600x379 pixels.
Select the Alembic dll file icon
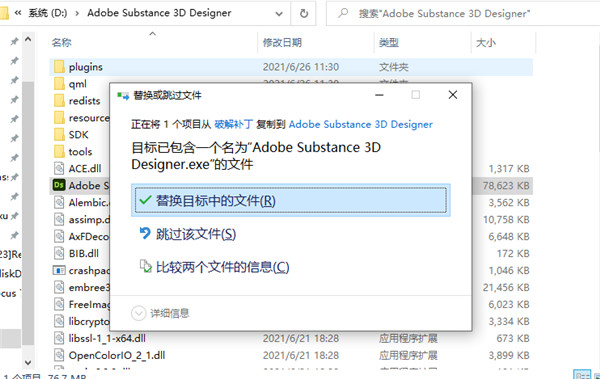[59, 202]
